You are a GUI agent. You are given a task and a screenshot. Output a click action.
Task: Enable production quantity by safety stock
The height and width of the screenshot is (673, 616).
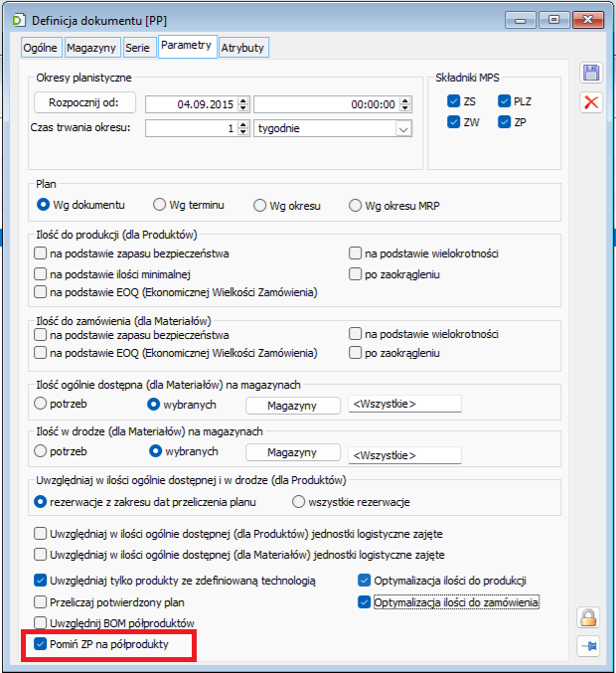coord(41,253)
